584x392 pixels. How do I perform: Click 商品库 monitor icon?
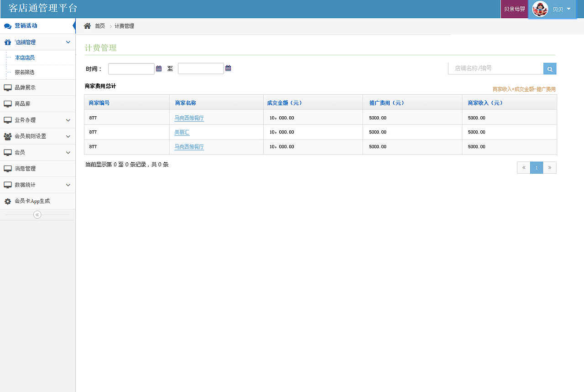(7, 104)
